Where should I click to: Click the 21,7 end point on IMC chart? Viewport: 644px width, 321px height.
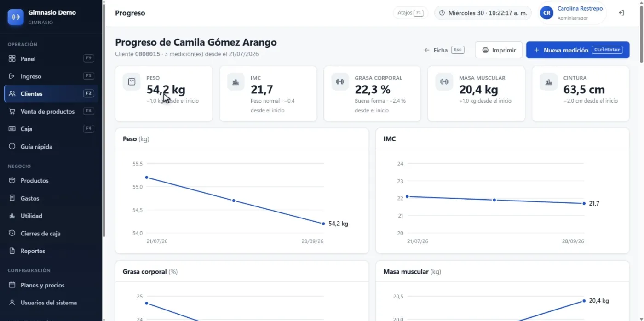584,203
